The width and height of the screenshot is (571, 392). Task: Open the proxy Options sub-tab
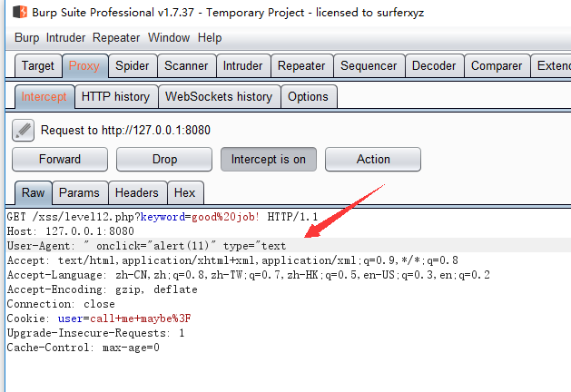[x=308, y=97]
